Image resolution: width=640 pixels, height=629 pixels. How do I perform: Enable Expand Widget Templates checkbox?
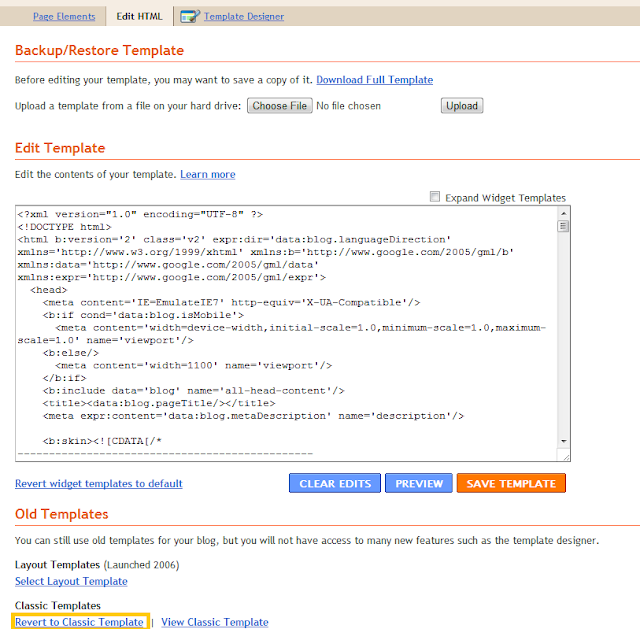[x=435, y=197]
